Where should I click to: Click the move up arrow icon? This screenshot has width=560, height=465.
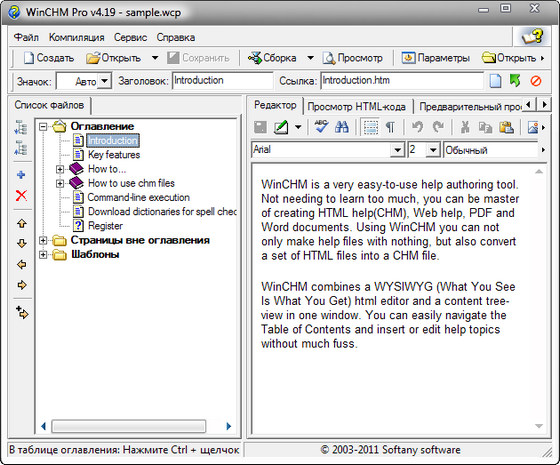point(22,223)
